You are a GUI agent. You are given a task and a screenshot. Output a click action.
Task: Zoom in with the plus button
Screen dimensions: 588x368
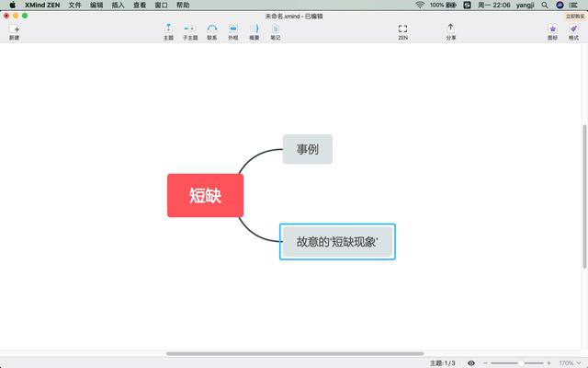click(548, 363)
